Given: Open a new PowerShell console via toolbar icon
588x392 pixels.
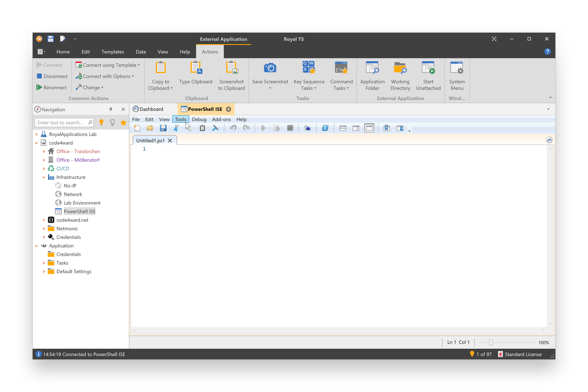Looking at the screenshot, I should tap(325, 128).
